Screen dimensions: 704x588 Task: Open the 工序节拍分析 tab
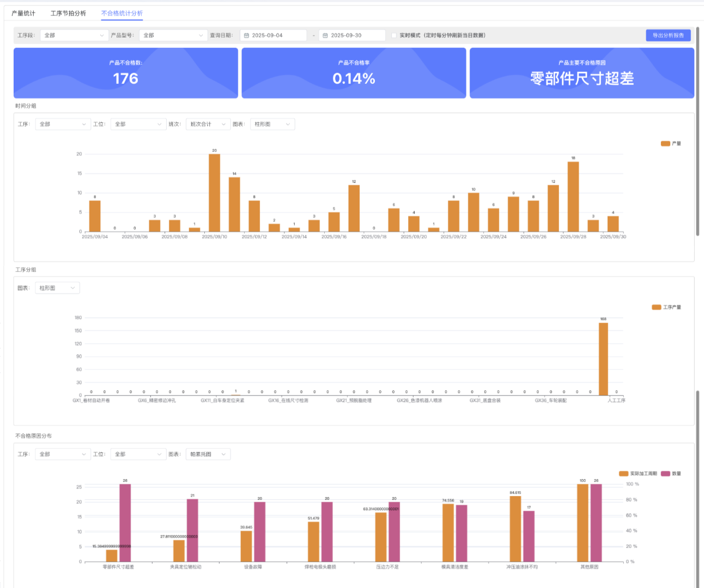[x=68, y=13]
